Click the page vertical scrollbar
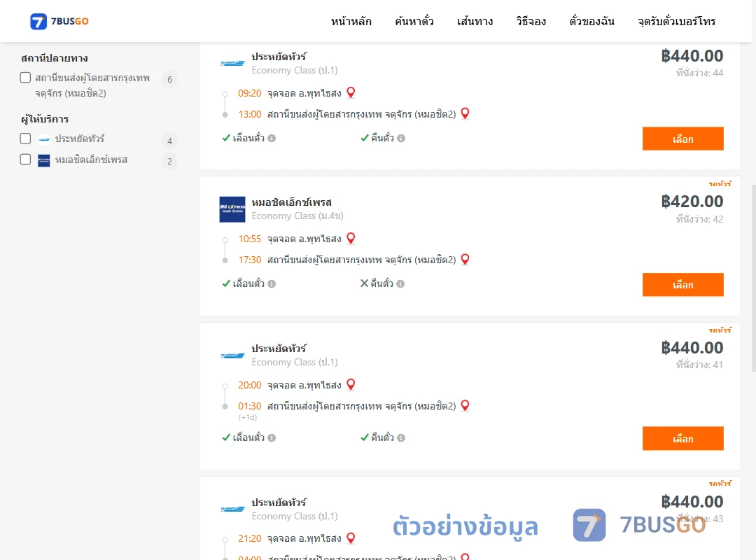 tap(753, 277)
